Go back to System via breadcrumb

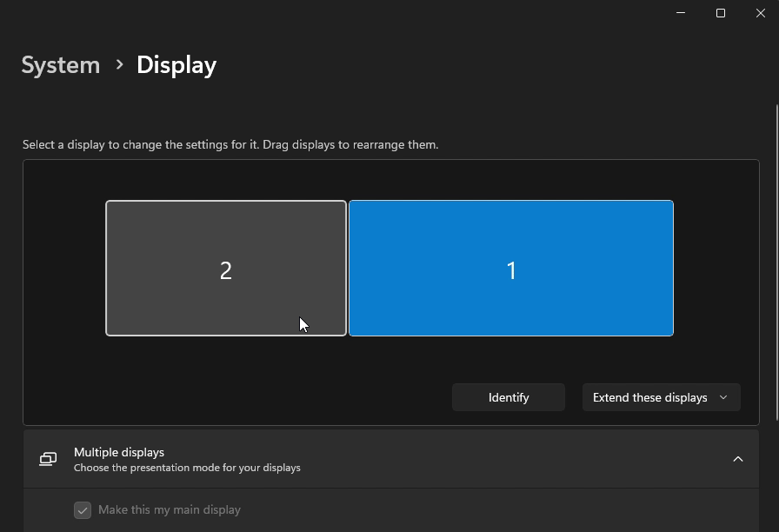[x=61, y=65]
